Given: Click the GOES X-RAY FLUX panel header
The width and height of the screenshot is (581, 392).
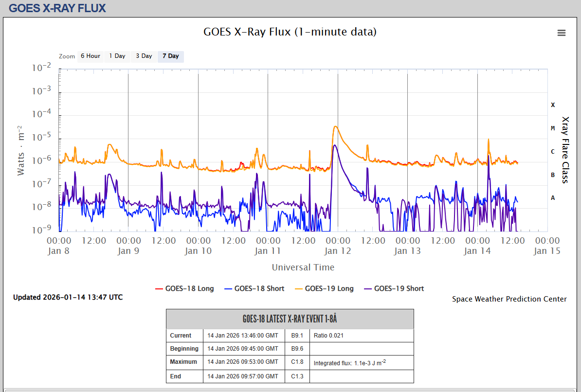Looking at the screenshot, I should coord(57,8).
